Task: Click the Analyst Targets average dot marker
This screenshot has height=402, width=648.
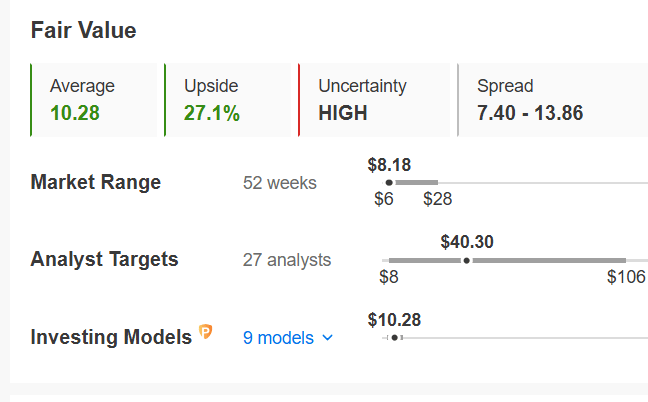Action: coord(467,260)
